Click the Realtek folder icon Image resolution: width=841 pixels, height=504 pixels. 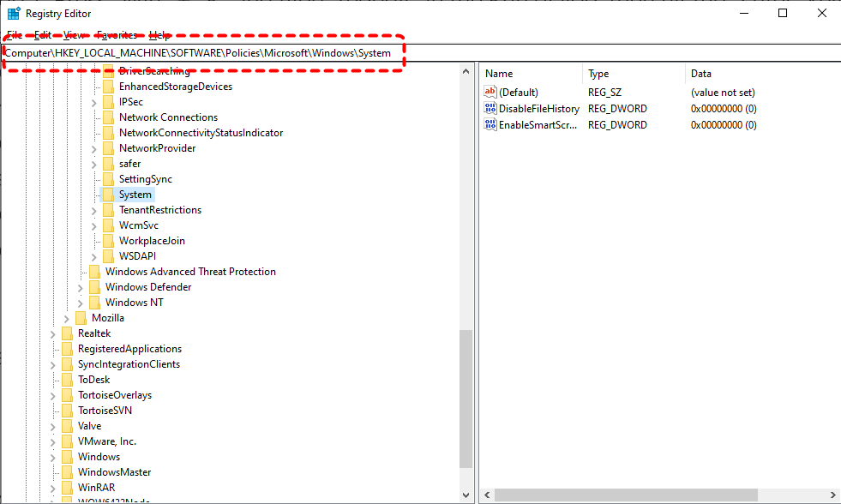pyautogui.click(x=68, y=333)
